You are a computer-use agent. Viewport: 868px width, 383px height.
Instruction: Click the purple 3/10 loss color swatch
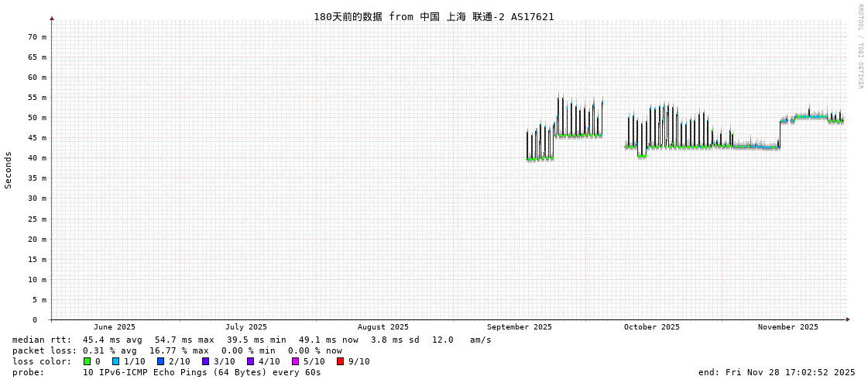pos(205,361)
